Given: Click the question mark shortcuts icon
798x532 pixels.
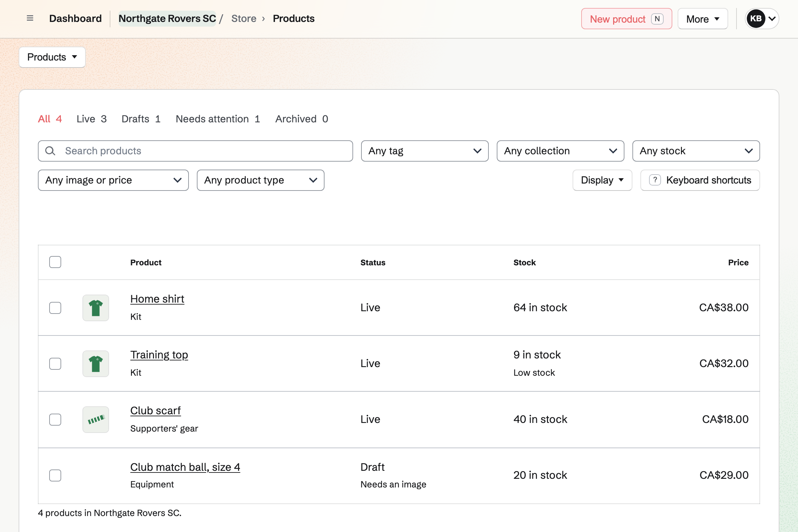Looking at the screenshot, I should (655, 180).
